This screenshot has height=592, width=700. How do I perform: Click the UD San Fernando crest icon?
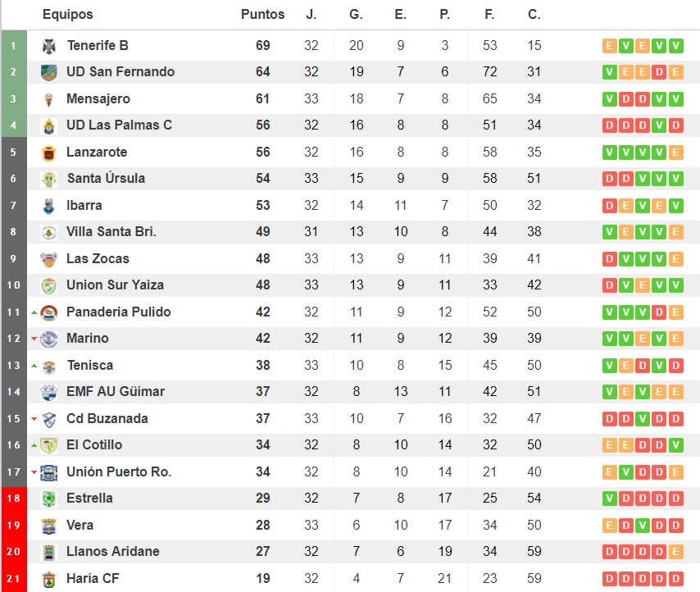point(49,72)
